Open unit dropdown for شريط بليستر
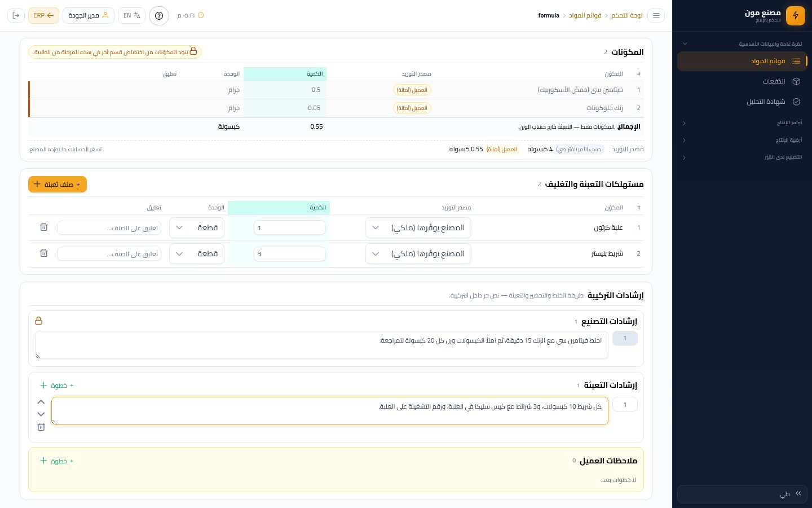 [x=197, y=253]
